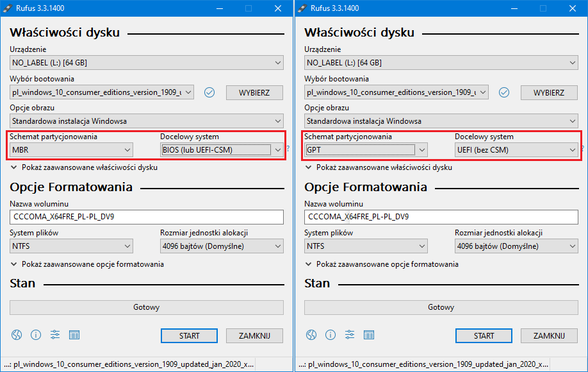588x372 pixels.
Task: Focus Nazwa woluminu field in right window
Action: [x=441, y=217]
